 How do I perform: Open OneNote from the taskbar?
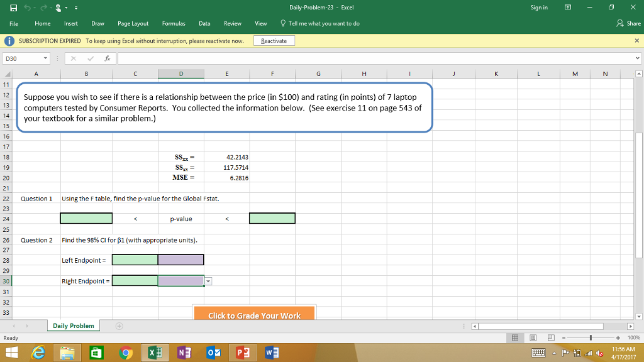(184, 352)
